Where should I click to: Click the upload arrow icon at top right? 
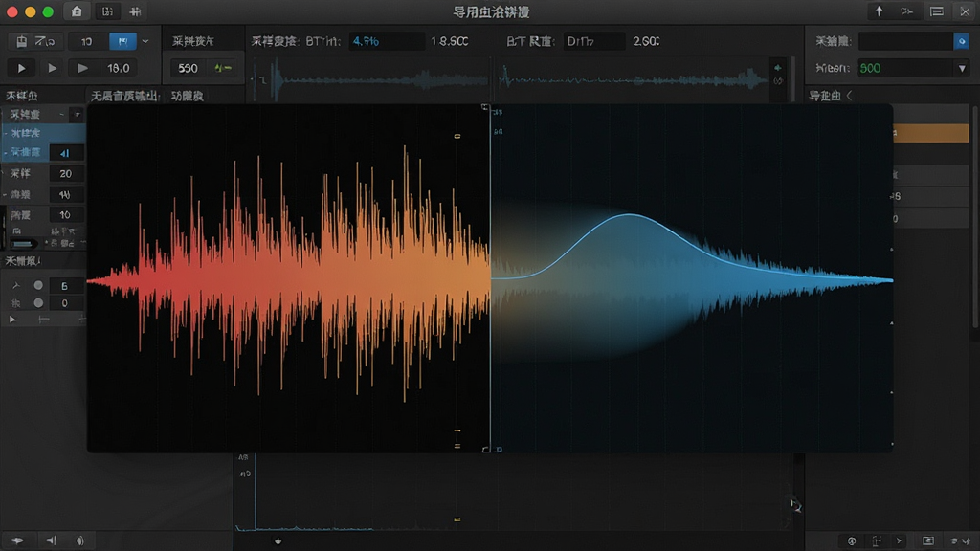pos(879,11)
